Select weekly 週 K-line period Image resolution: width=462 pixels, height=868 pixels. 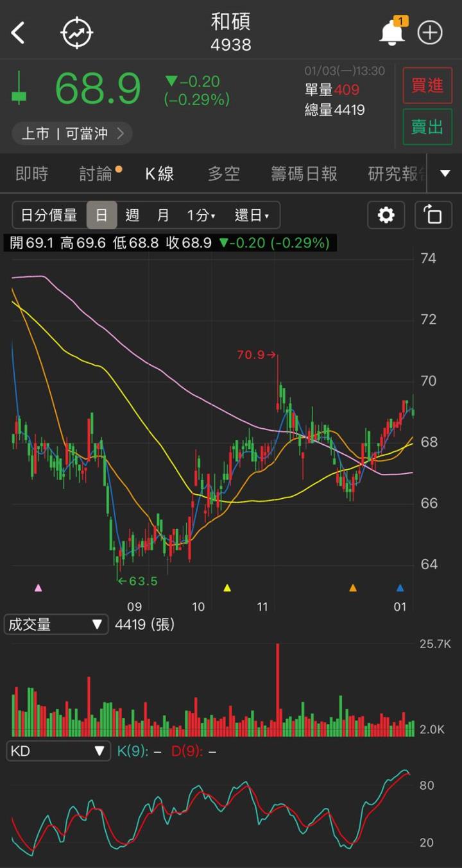pyautogui.click(x=132, y=215)
